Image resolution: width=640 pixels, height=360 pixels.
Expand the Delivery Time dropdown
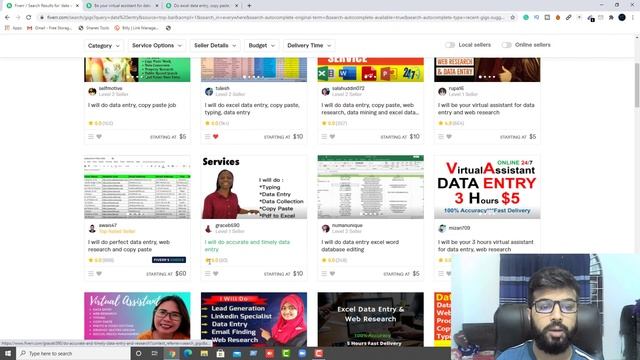click(309, 45)
